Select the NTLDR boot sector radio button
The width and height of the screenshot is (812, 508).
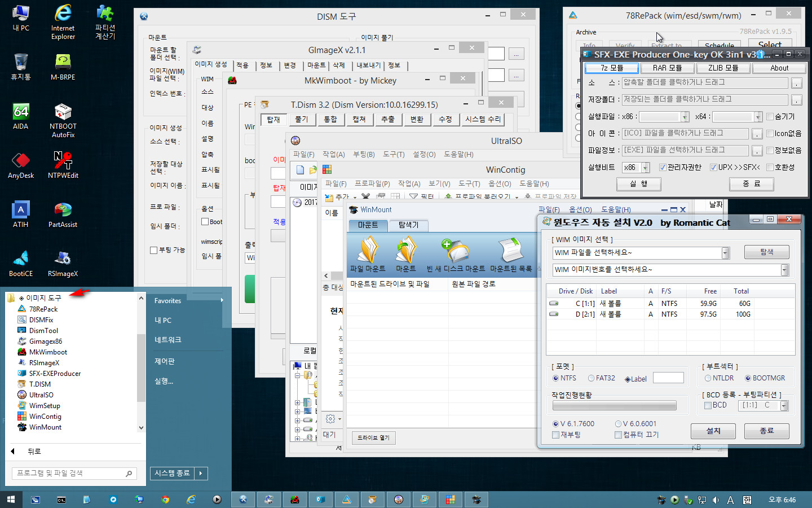[x=708, y=378]
